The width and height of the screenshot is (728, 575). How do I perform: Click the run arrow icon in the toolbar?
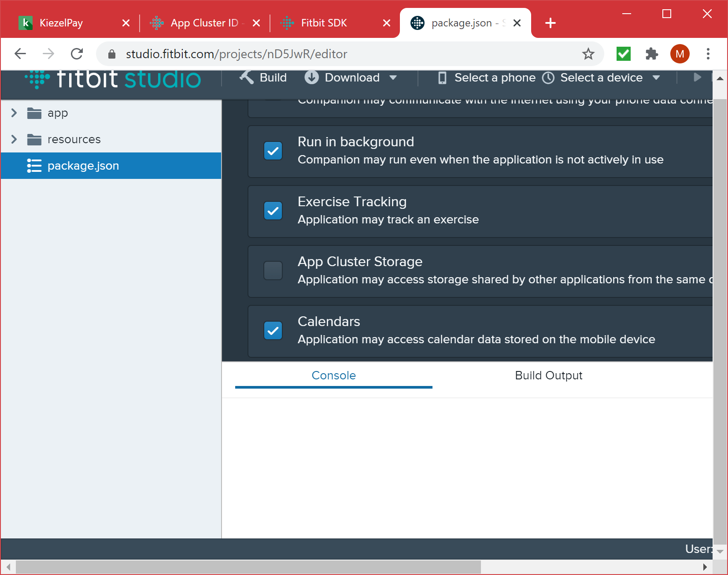tap(696, 78)
